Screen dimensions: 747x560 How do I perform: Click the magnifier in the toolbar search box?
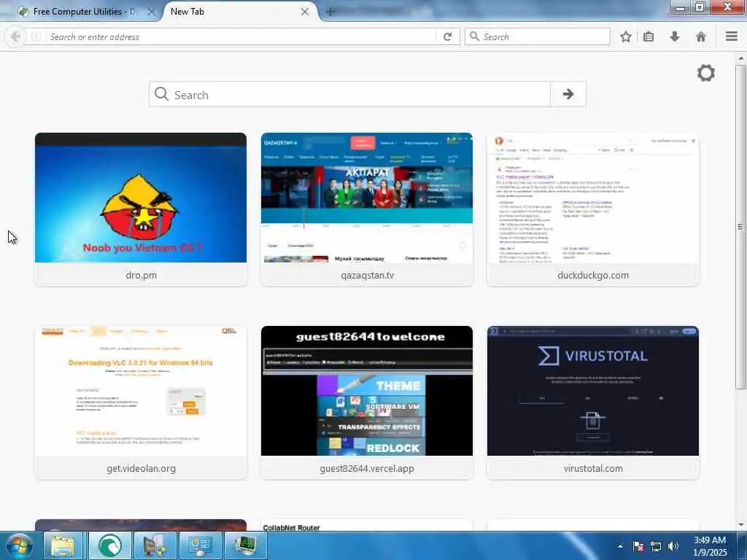coord(474,36)
